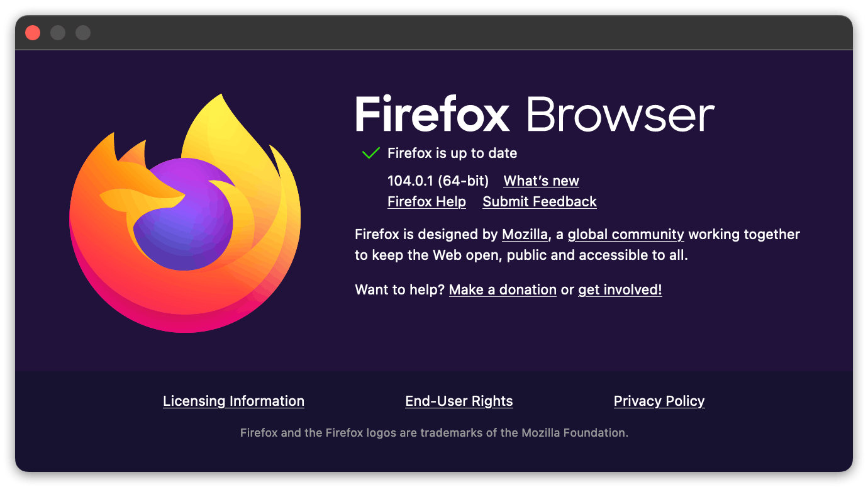This screenshot has height=487, width=868.
Task: Click the minimize window control
Action: tap(58, 33)
